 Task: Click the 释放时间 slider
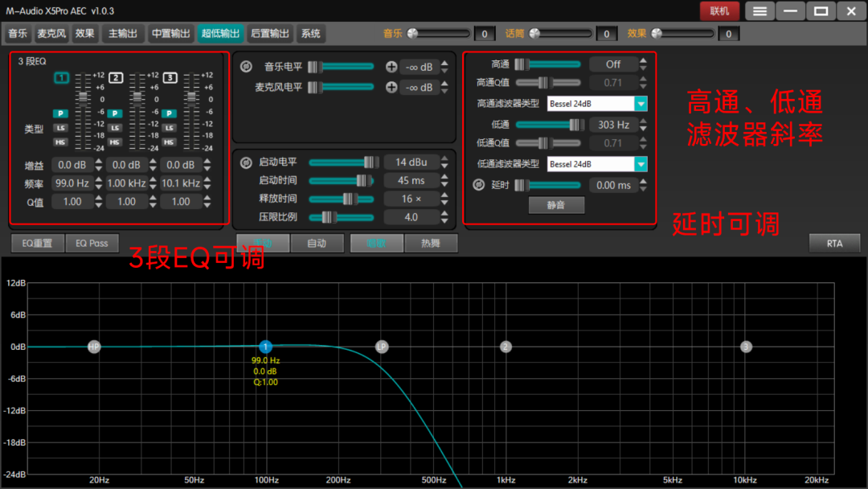click(x=342, y=199)
